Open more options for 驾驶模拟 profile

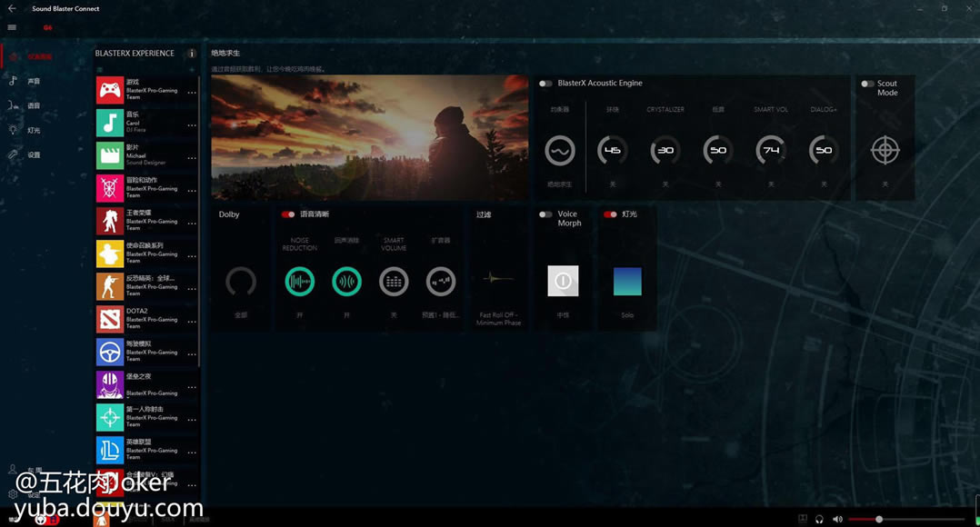192,354
